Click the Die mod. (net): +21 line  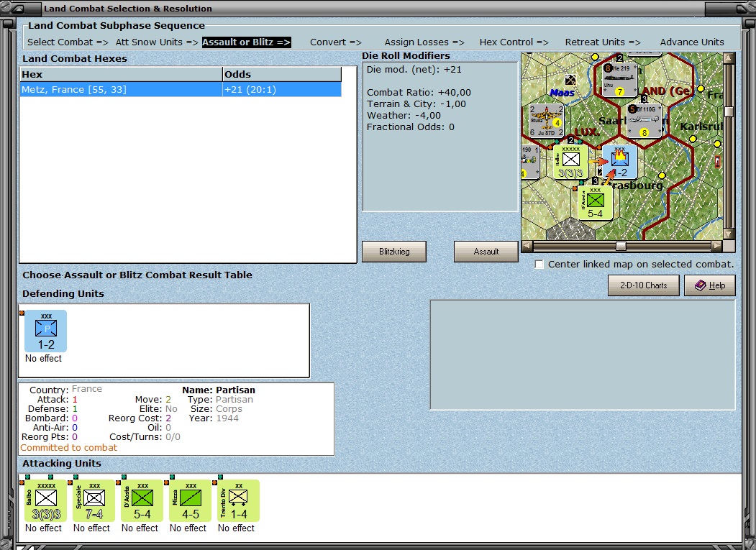pos(414,70)
